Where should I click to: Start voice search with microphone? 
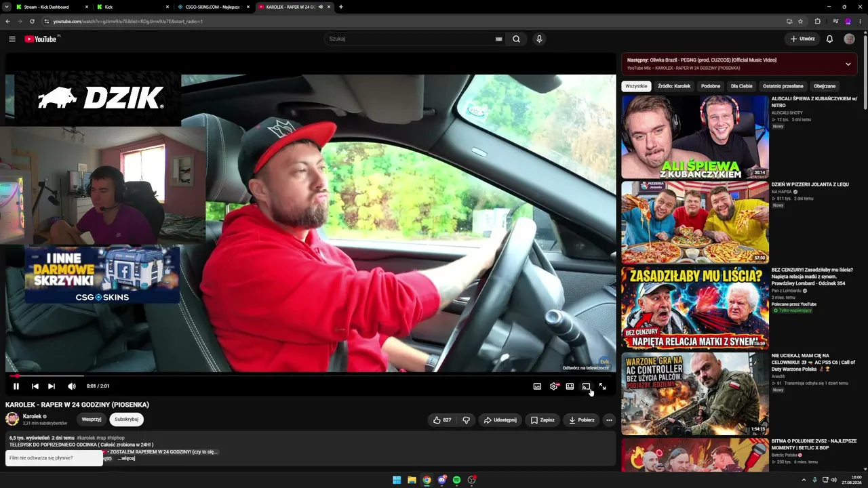(x=539, y=39)
